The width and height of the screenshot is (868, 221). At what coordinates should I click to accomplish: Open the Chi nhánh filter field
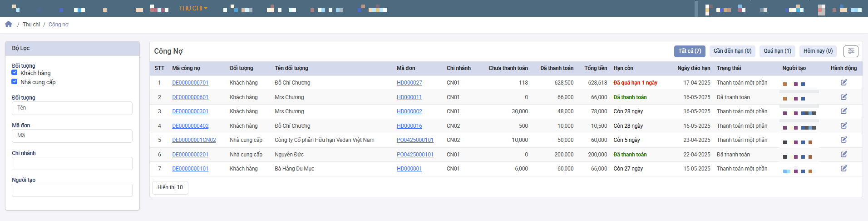[72, 163]
